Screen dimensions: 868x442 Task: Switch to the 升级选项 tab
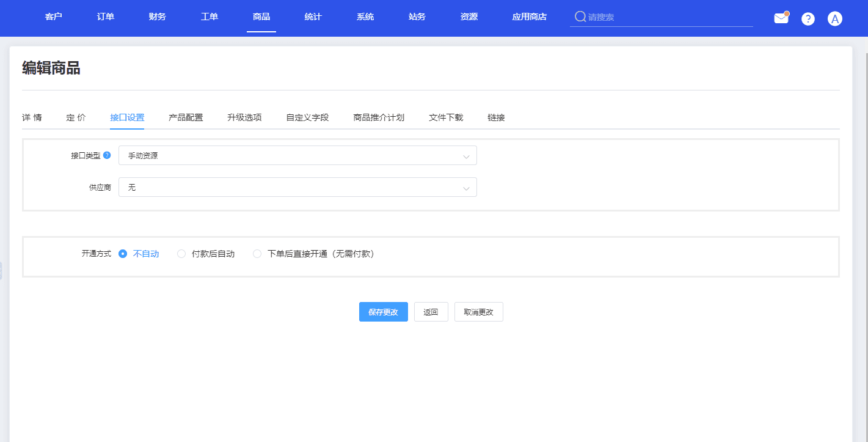pyautogui.click(x=244, y=117)
